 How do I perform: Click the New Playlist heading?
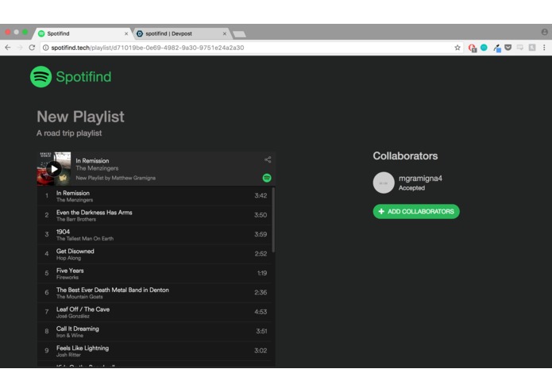click(80, 117)
